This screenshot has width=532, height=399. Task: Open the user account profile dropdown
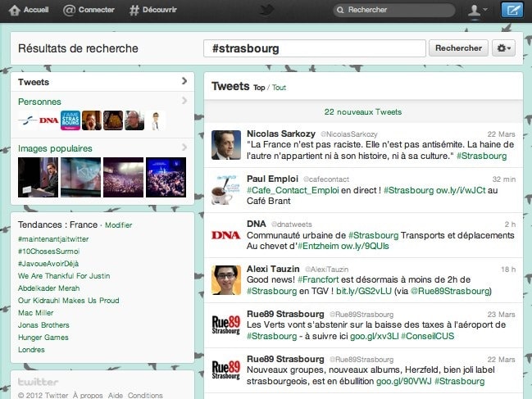pos(476,10)
